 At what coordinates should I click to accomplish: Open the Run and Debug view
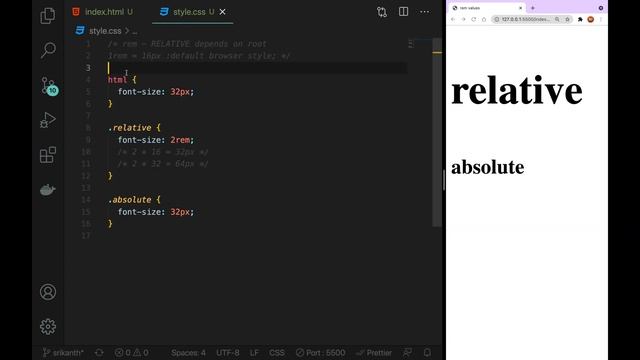(48, 120)
